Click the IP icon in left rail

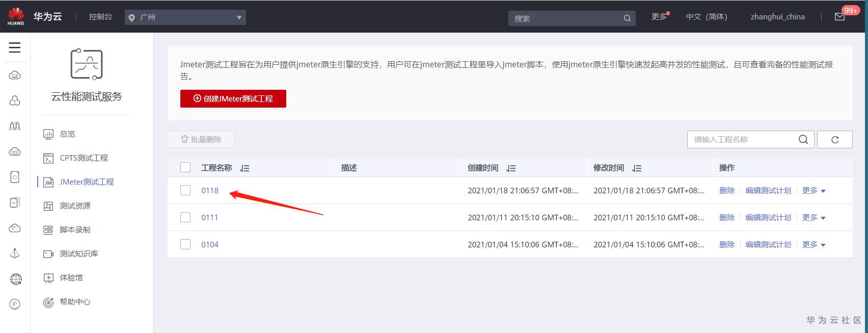coord(15,304)
